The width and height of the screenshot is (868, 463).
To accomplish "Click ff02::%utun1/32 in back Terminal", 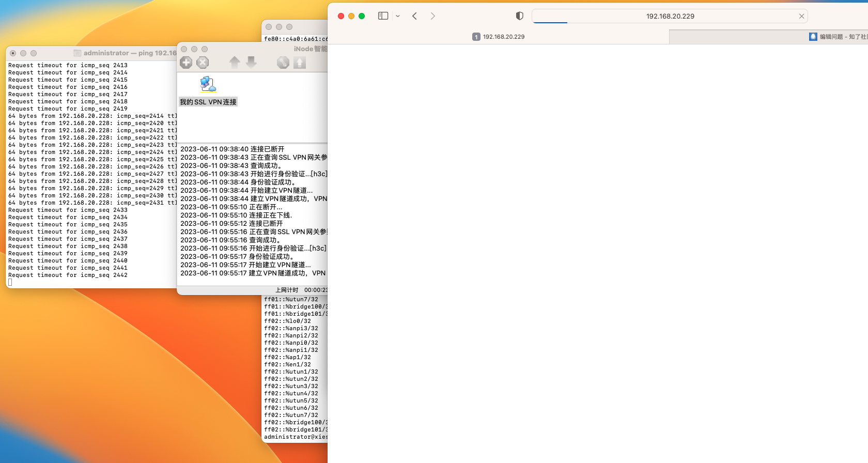I will pos(291,372).
